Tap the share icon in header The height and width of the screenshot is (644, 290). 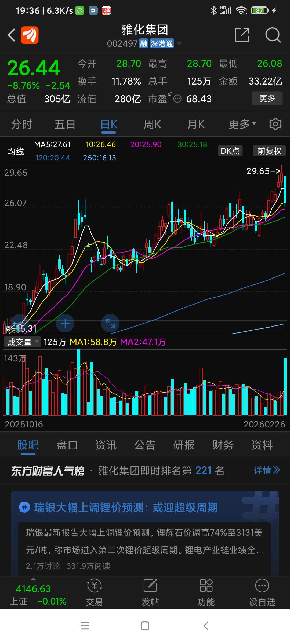click(x=242, y=35)
